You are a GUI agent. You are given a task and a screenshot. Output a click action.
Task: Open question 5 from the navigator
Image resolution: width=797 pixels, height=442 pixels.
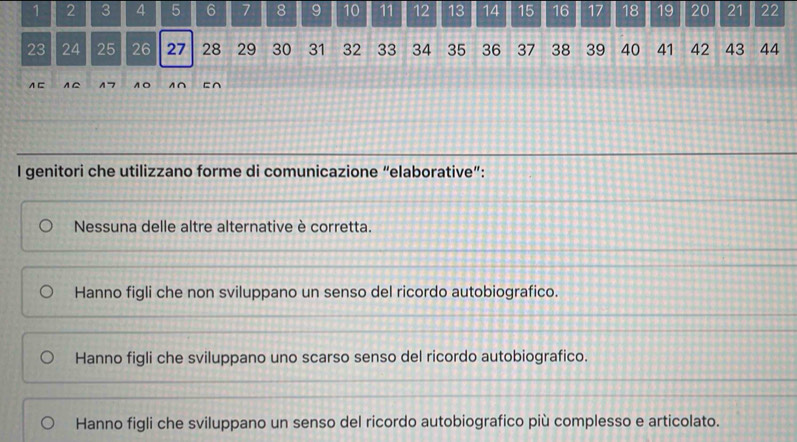176,12
